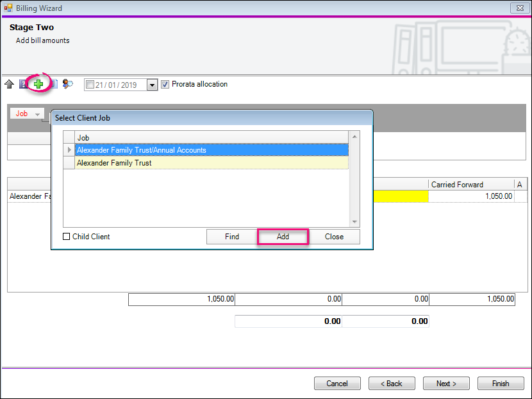The image size is (532, 399).
Task: Select Alexander Family Trust/Annual Accounts row
Action: [x=212, y=150]
